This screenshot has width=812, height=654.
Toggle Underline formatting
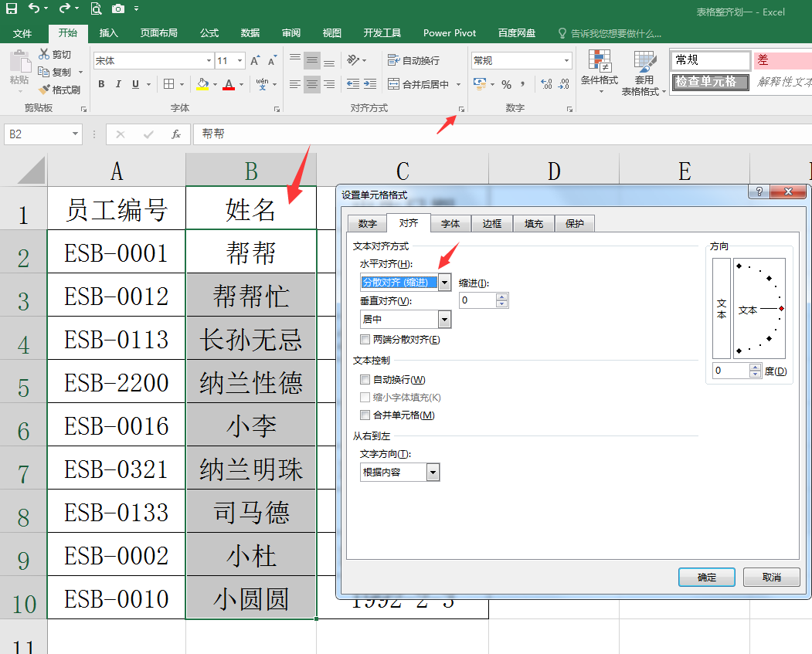pyautogui.click(x=135, y=84)
